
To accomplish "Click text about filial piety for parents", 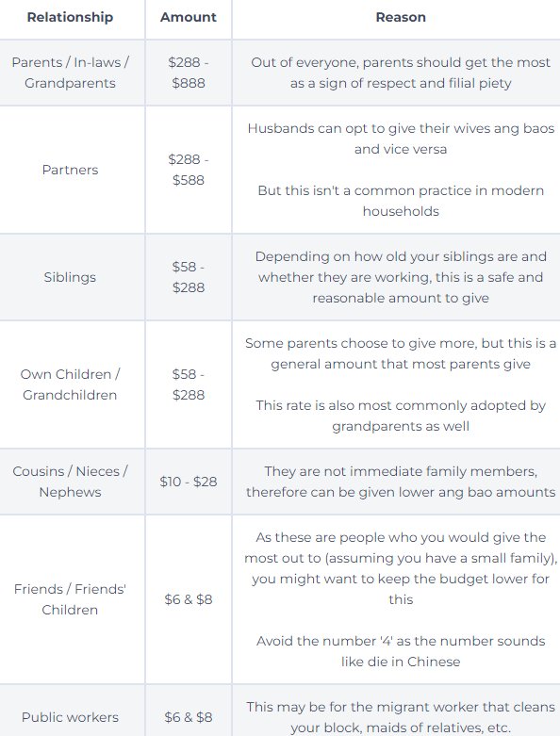I will click(401, 73).
